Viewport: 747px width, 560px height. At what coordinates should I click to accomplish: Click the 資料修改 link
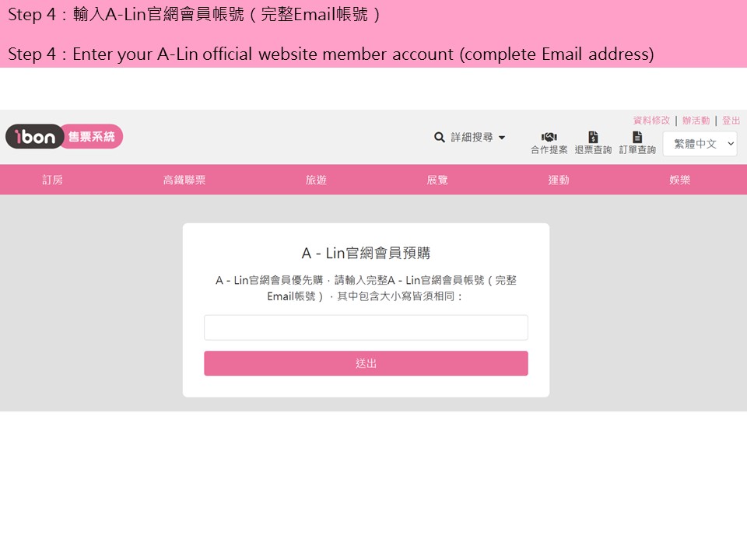coord(651,121)
